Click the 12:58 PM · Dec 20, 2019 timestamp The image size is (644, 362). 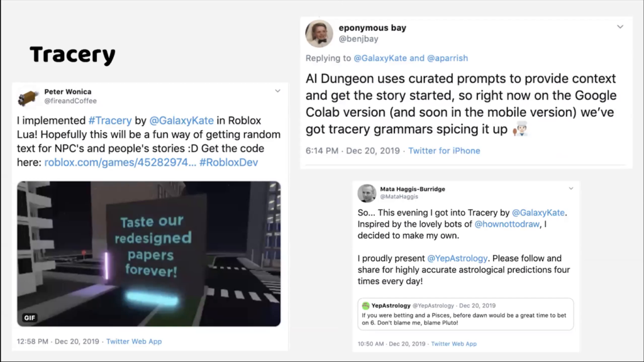[x=58, y=341]
